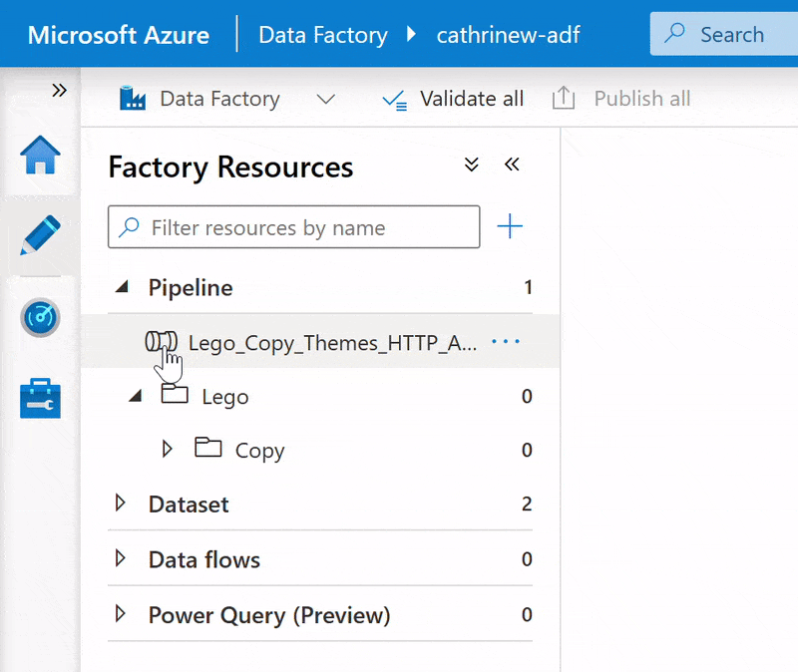Click cathrinew-adf in the breadcrumb
Viewport: 798px width, 672px height.
coord(508,35)
